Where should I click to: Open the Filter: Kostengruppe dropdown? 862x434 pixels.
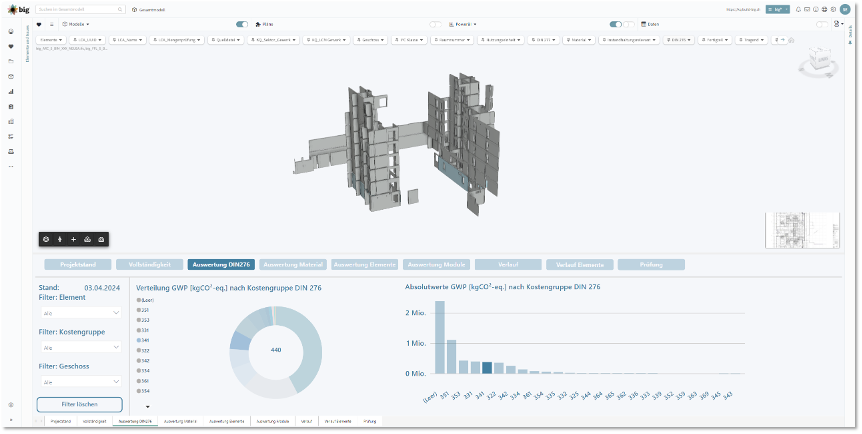point(79,347)
